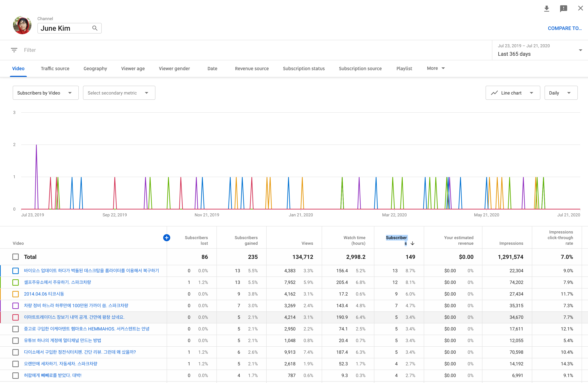
Task: Toggle the purple checkbox for 차량 정비 video
Action: pos(16,306)
